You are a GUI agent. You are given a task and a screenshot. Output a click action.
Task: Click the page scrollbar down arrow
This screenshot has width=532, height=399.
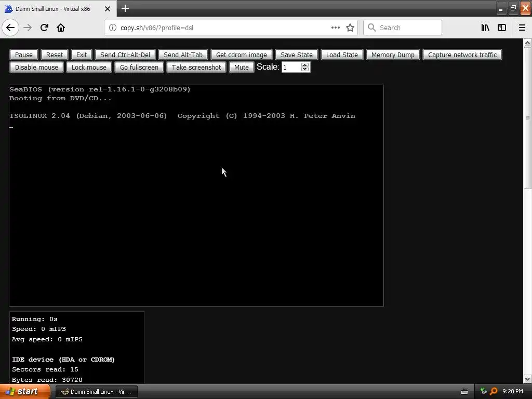(x=528, y=379)
